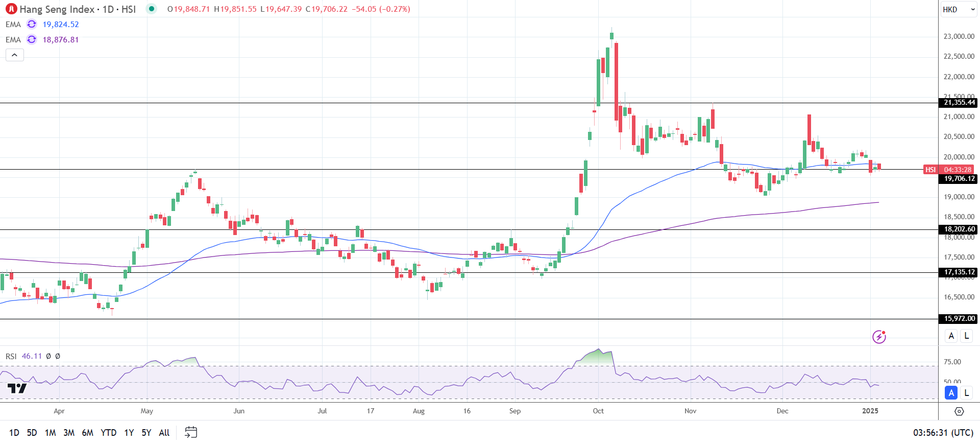Open chart settings gear icon

[959, 411]
